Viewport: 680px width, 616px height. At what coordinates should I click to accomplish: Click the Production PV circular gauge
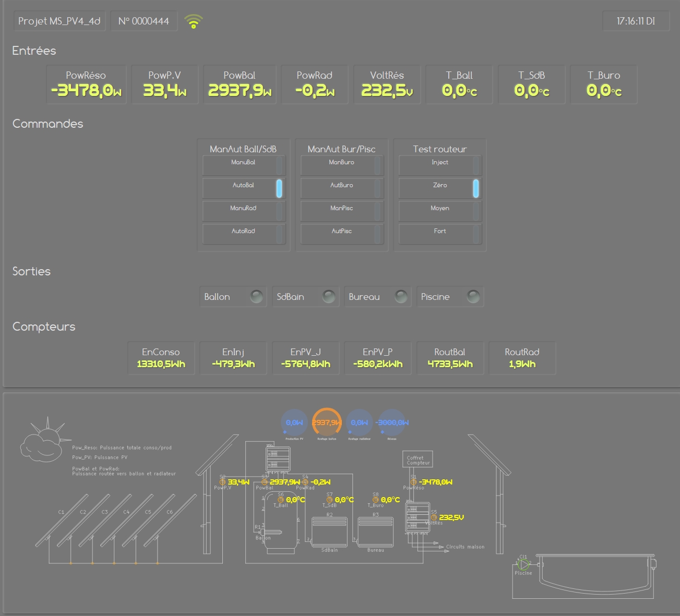(x=294, y=422)
